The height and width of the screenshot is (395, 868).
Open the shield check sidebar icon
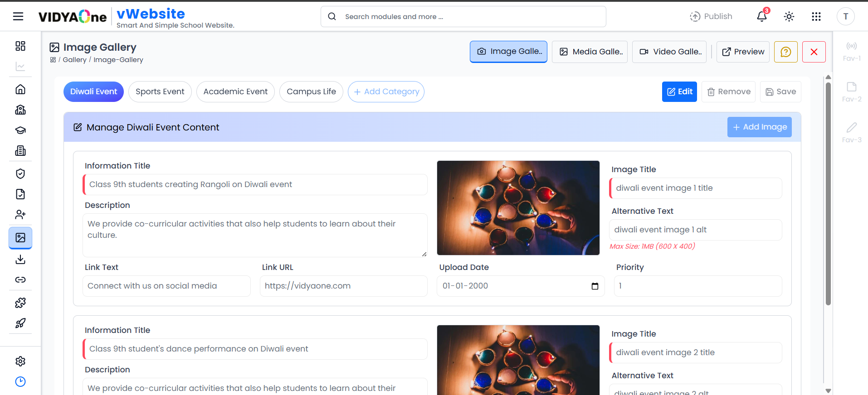coord(20,173)
